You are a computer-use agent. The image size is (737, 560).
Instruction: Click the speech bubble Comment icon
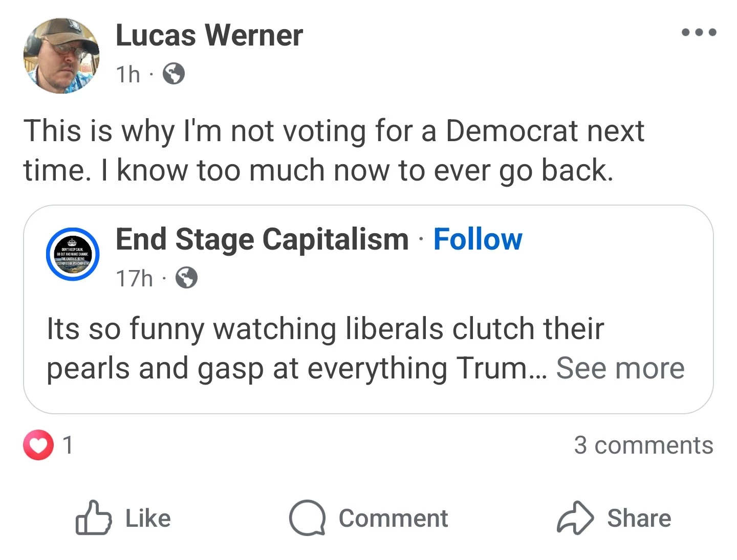(x=307, y=518)
